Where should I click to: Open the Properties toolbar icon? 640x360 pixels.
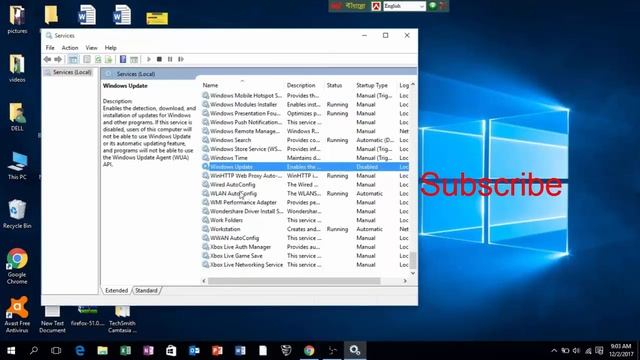[x=87, y=59]
